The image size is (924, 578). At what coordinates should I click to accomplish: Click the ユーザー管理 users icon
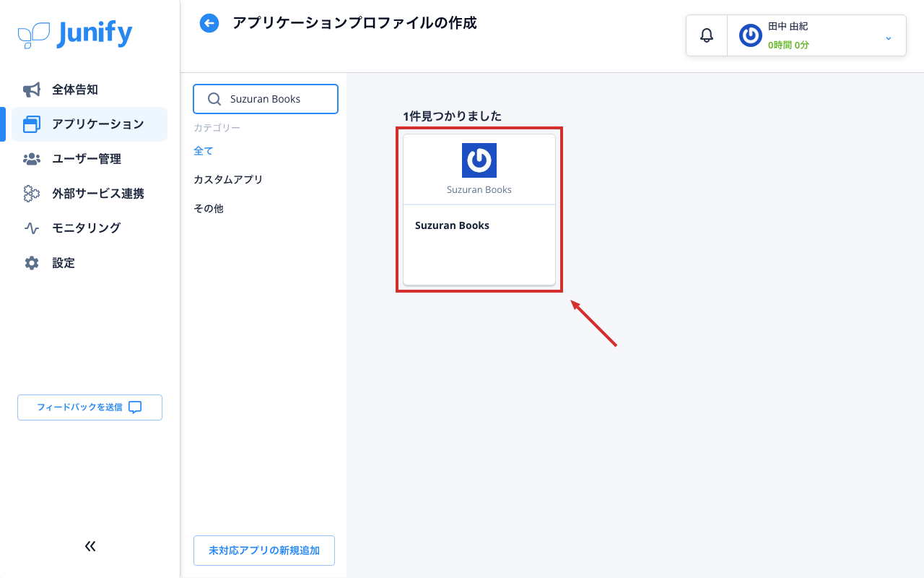tap(32, 159)
